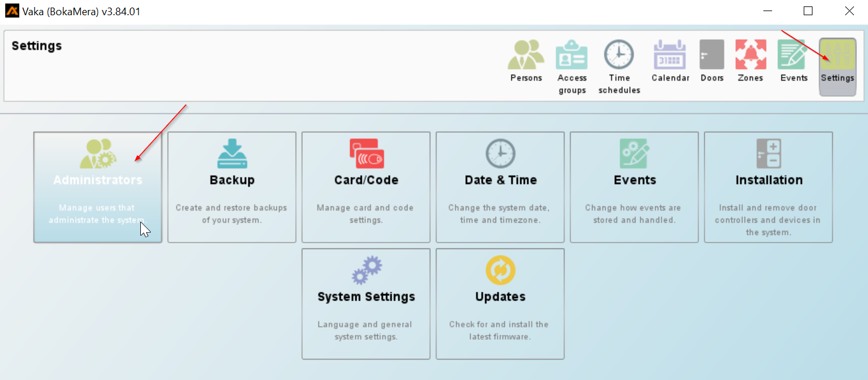The width and height of the screenshot is (868, 380).
Task: Open the Zones alarm bell icon
Action: 751,55
